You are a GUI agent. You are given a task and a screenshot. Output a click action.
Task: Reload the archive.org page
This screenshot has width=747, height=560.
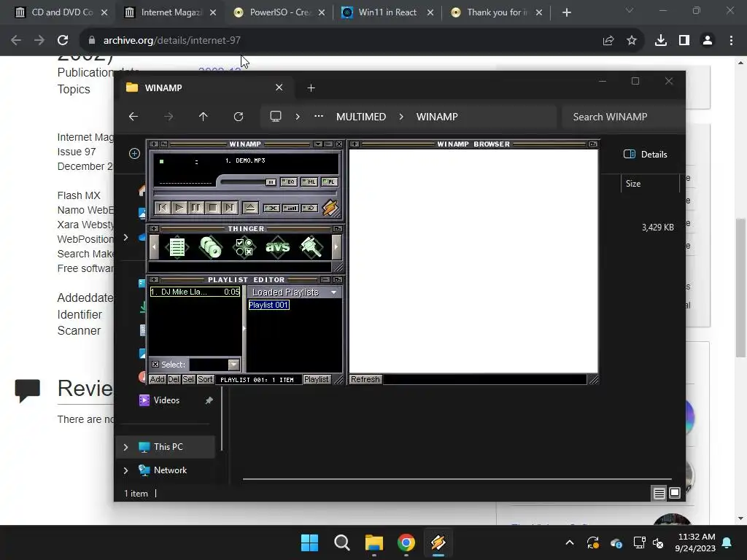pyautogui.click(x=63, y=41)
